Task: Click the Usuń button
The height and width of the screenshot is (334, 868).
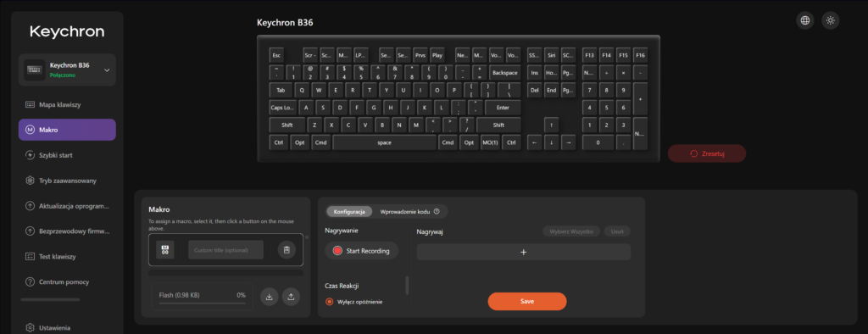Action: pyautogui.click(x=617, y=231)
